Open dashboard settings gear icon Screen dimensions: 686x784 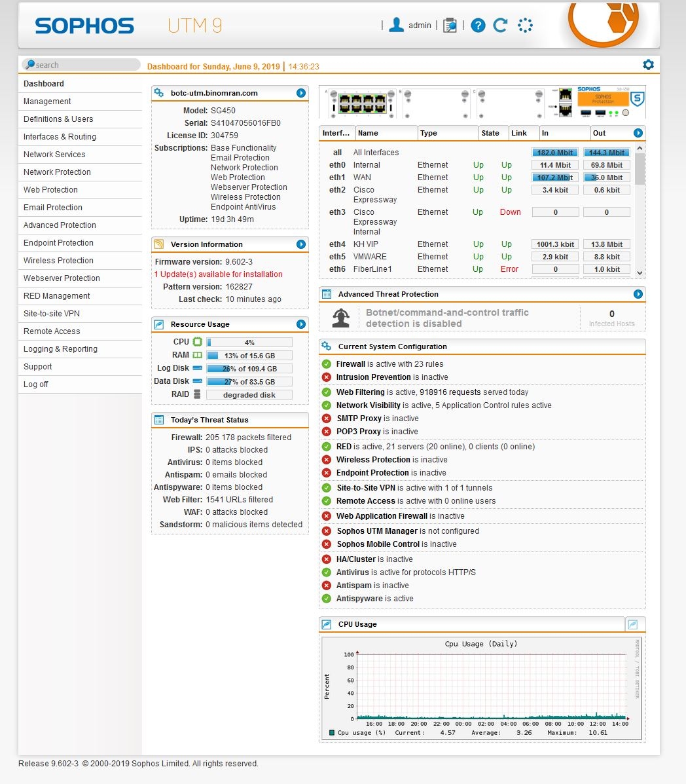coord(648,64)
